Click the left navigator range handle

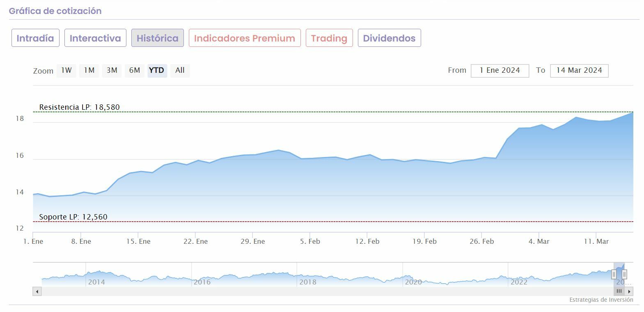pos(614,274)
